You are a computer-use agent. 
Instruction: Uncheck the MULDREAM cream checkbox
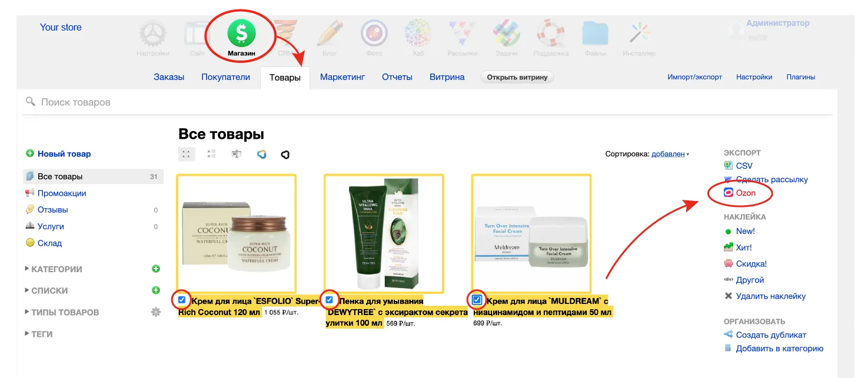(x=476, y=299)
